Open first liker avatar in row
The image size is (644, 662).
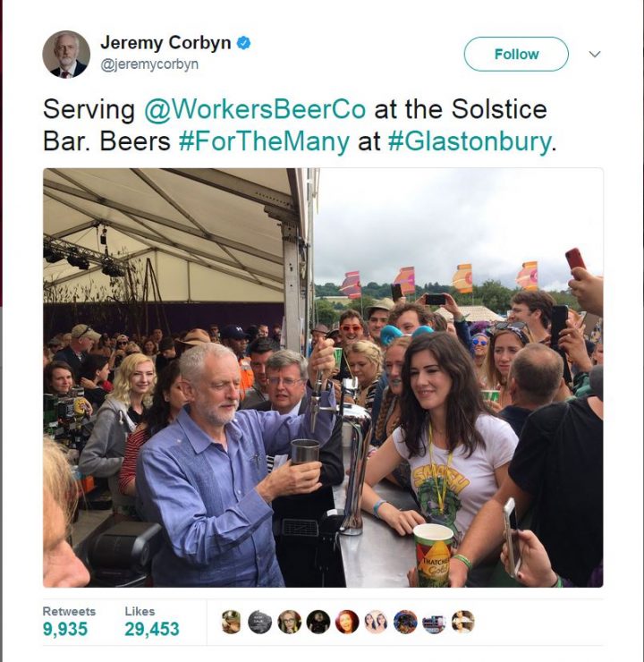231,622
